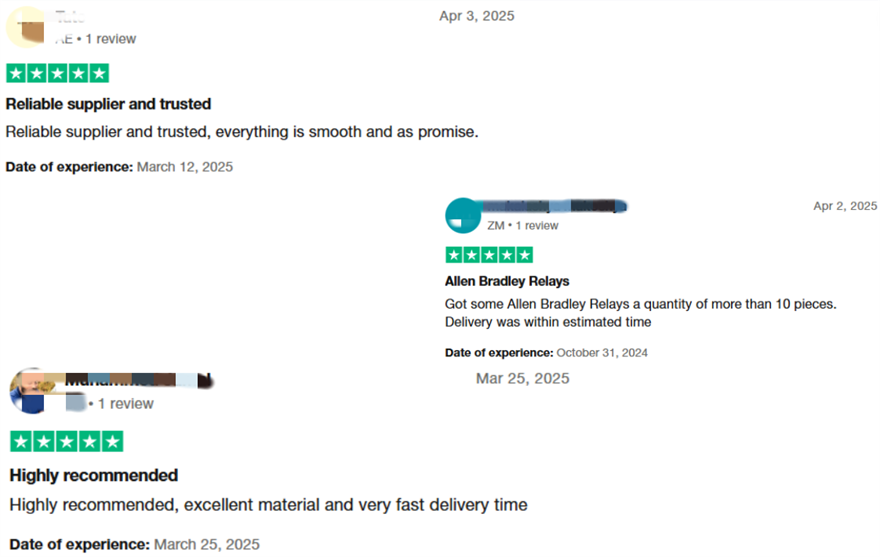Image resolution: width=880 pixels, height=557 pixels.
Task: Click the review text about smooth and as promise
Action: (242, 132)
